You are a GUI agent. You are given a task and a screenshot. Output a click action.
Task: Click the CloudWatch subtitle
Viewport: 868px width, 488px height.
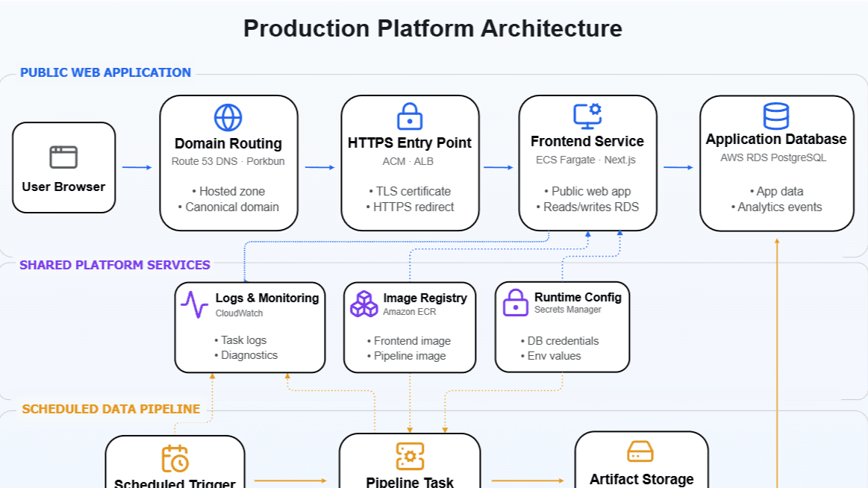239,313
